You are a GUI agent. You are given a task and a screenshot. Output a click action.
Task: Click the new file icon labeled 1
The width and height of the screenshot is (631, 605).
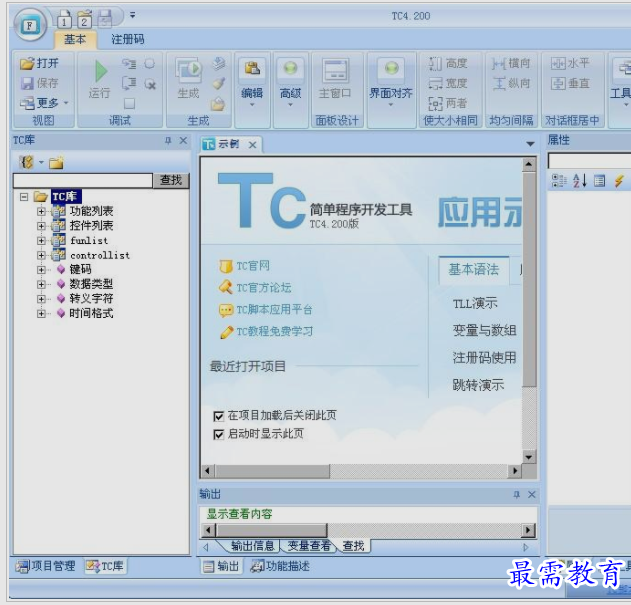tap(64, 19)
